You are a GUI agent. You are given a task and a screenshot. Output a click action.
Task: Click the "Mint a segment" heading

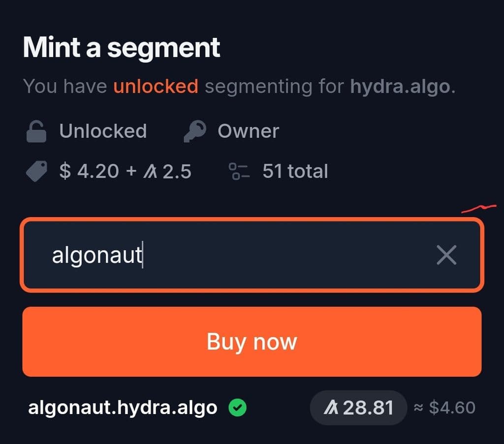pos(122,47)
